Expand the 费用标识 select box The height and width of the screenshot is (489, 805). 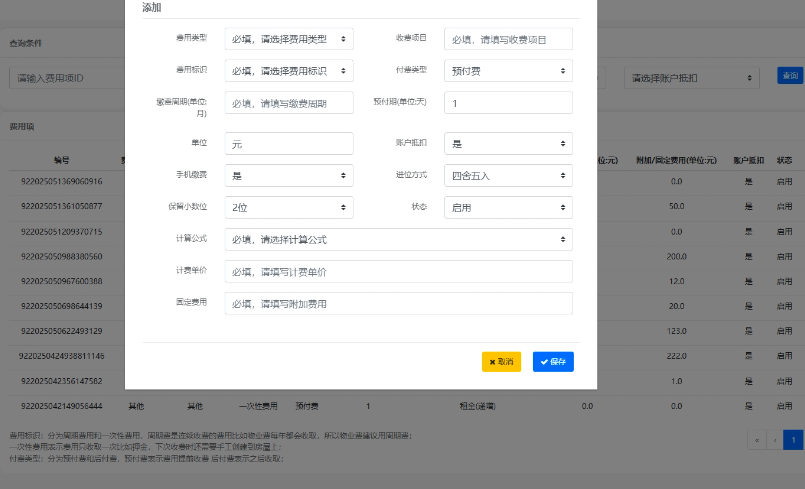289,71
